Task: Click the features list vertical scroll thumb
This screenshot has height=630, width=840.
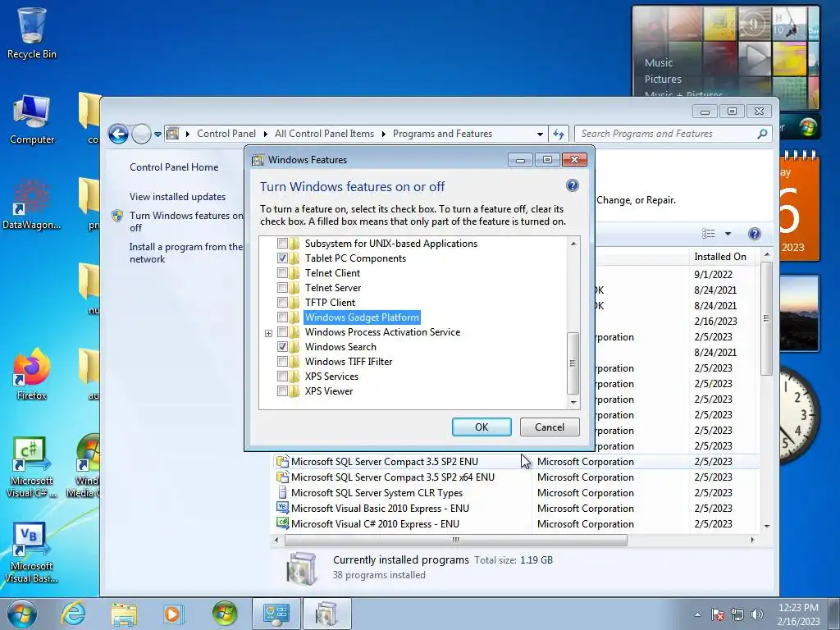Action: [x=573, y=363]
